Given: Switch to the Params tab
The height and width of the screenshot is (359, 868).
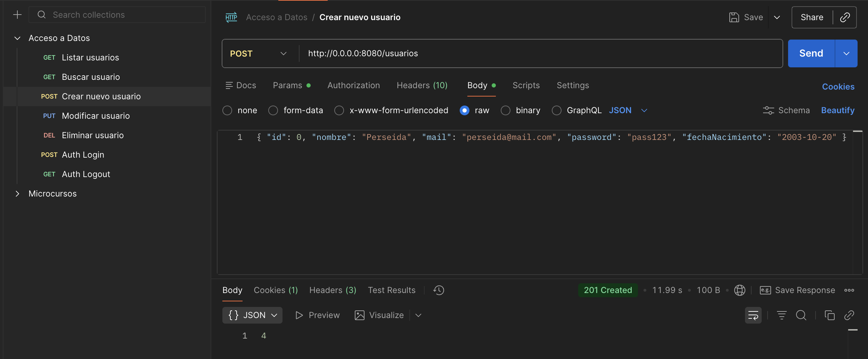Looking at the screenshot, I should 292,85.
